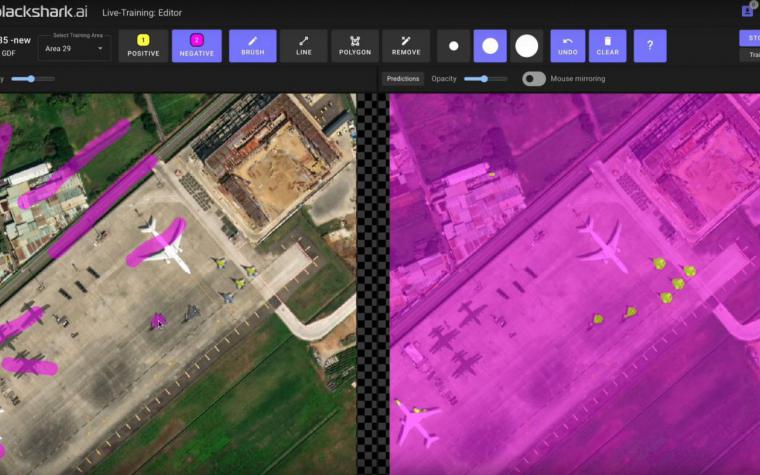Click the user account icon
This screenshot has width=760, height=475.
[748, 10]
